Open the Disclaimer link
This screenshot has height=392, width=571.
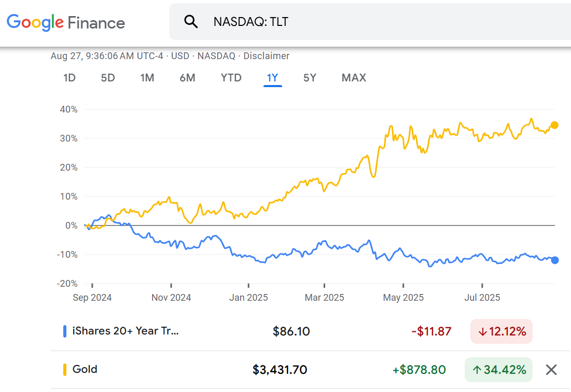[x=266, y=56]
